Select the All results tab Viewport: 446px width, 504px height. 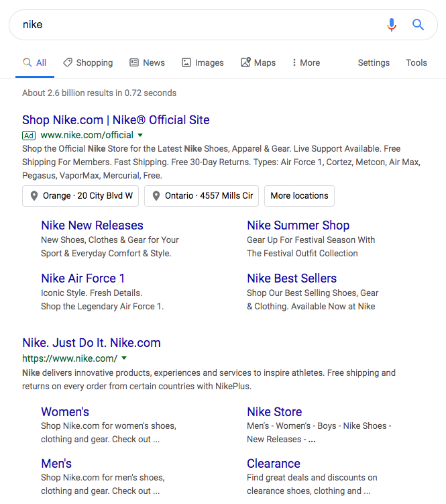point(35,62)
